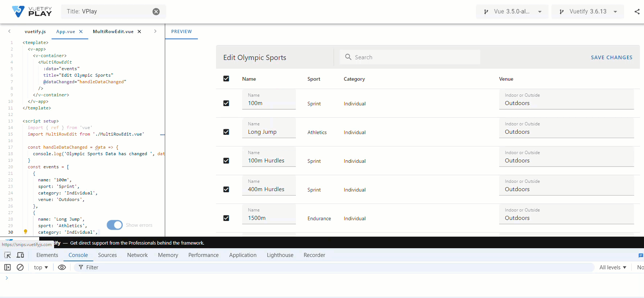Open the Network tab in DevTools

pyautogui.click(x=137, y=255)
